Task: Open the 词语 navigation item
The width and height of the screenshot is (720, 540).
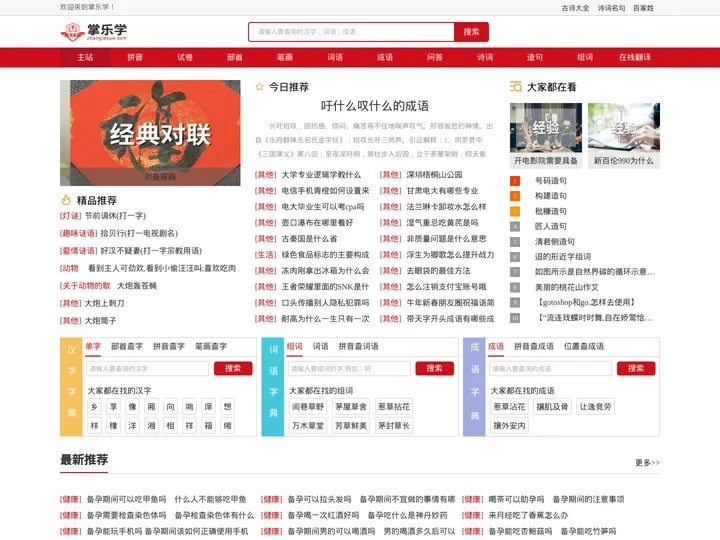Action: point(335,57)
